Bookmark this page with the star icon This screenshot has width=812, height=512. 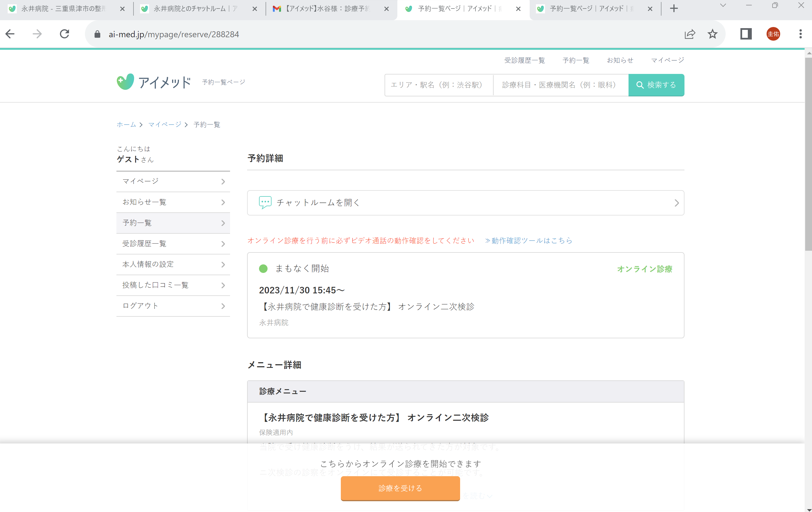click(x=712, y=34)
